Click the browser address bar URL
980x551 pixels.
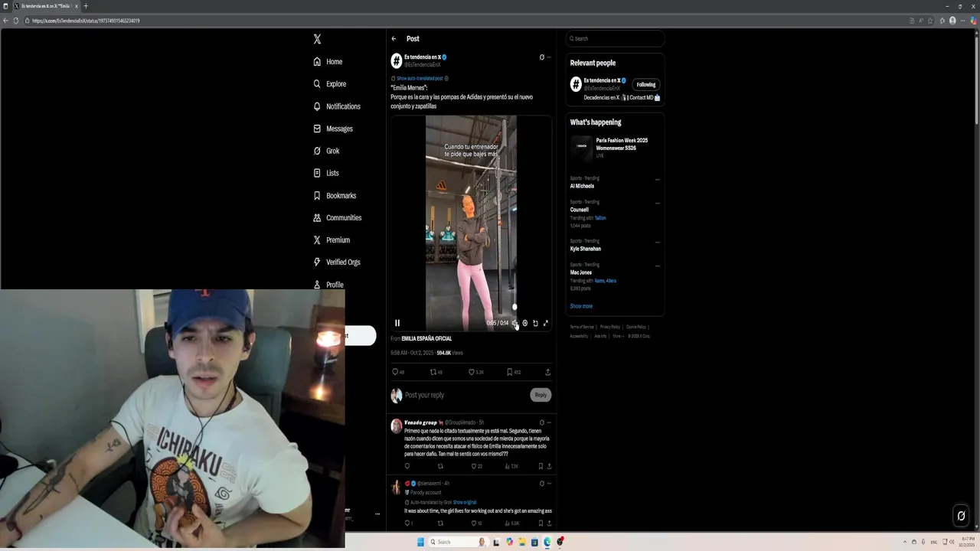pyautogui.click(x=86, y=21)
